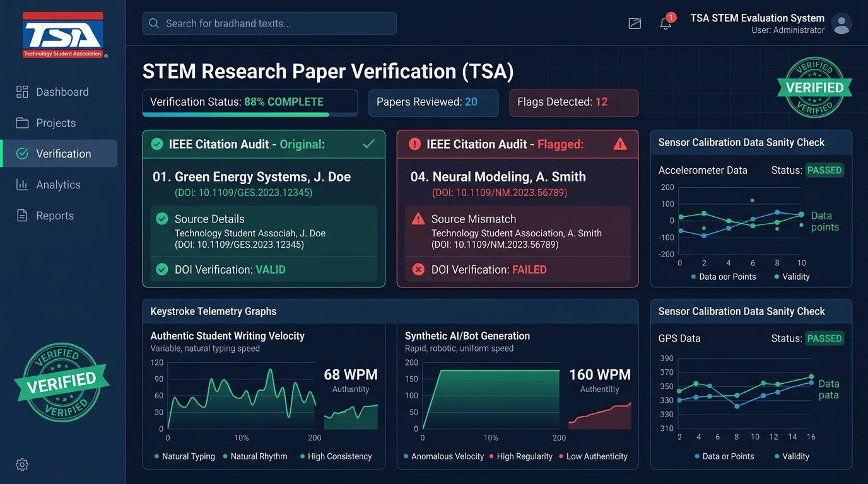Click warning triangle next to Source Mismatch
The image size is (868, 484).
point(418,219)
